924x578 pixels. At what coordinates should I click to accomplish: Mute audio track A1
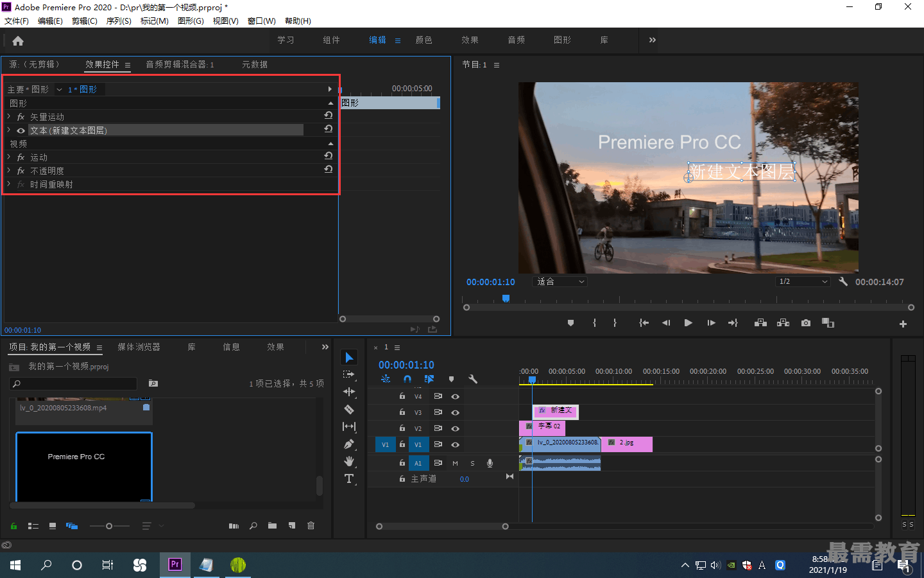(x=455, y=463)
